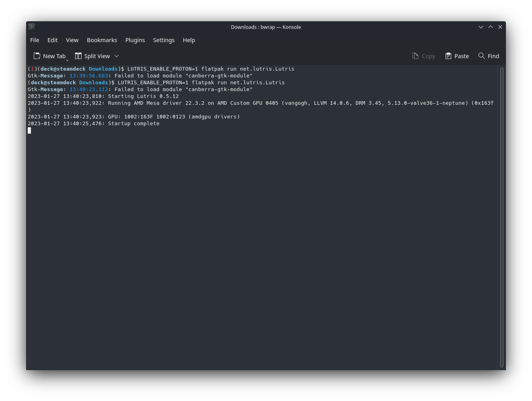Viewport: 532px width, 401px height.
Task: Expand the Split View dropdown chevron
Action: [x=117, y=56]
